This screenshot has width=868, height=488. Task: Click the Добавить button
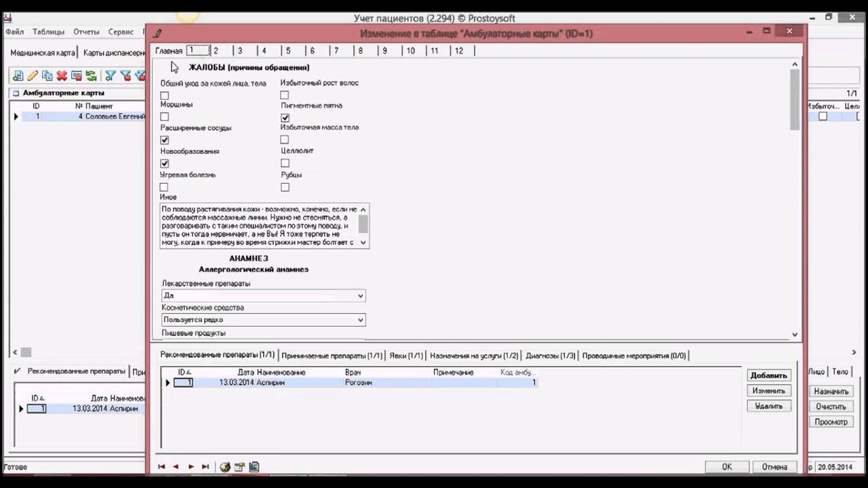769,375
